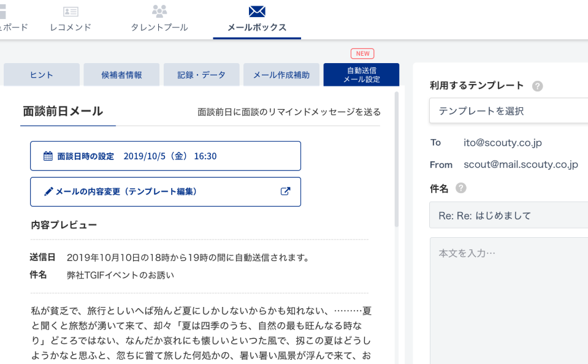Switch to the ヒント tab
The width and height of the screenshot is (588, 364).
[42, 75]
